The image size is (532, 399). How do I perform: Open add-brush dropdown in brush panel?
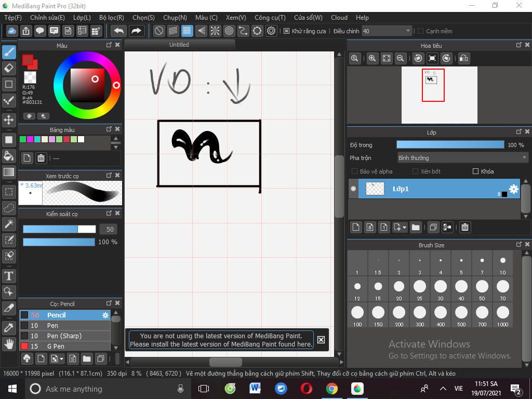click(61, 358)
